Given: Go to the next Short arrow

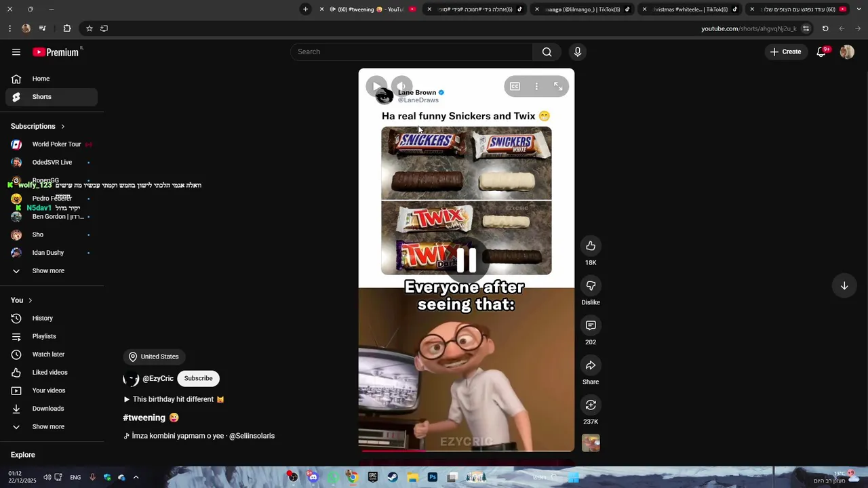Looking at the screenshot, I should pyautogui.click(x=844, y=286).
